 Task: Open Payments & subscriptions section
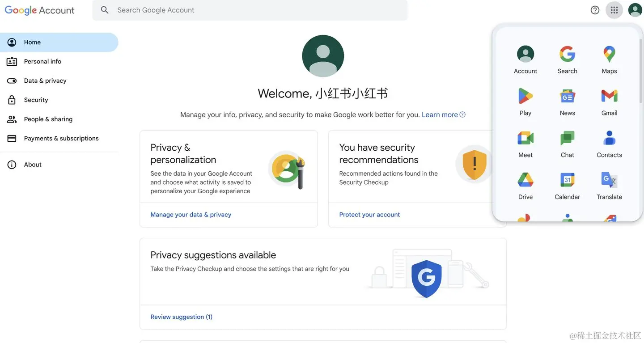(x=59, y=138)
